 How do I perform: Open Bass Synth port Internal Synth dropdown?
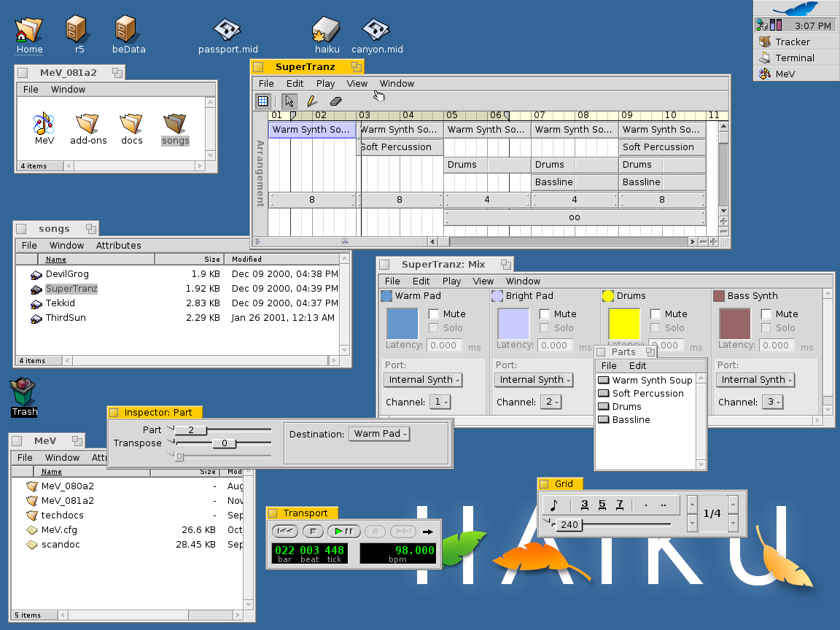tap(756, 380)
